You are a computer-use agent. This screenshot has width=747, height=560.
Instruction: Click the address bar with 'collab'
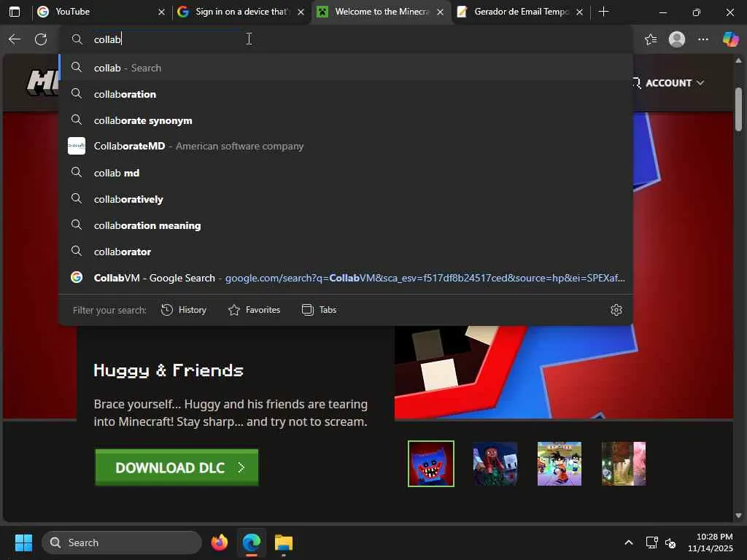[345, 39]
